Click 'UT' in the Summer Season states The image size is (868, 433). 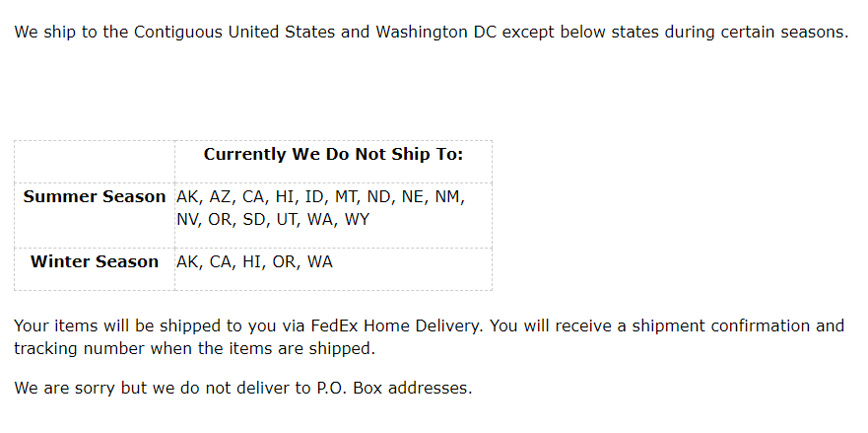click(x=288, y=219)
